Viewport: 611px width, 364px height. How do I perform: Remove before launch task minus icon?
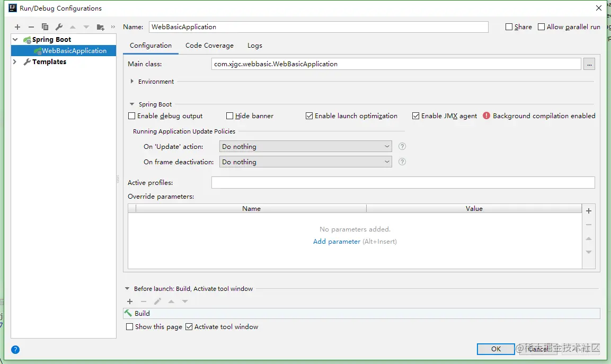(144, 301)
